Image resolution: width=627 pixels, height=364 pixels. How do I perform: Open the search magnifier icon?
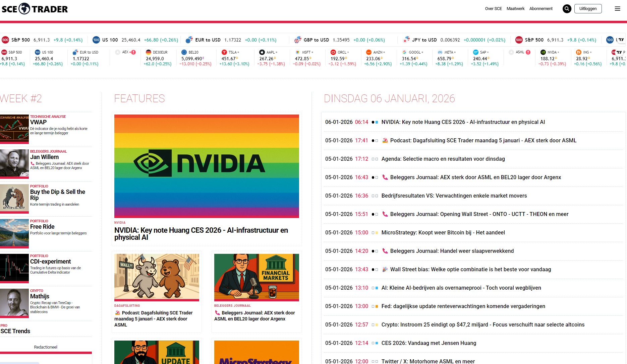tap(567, 9)
